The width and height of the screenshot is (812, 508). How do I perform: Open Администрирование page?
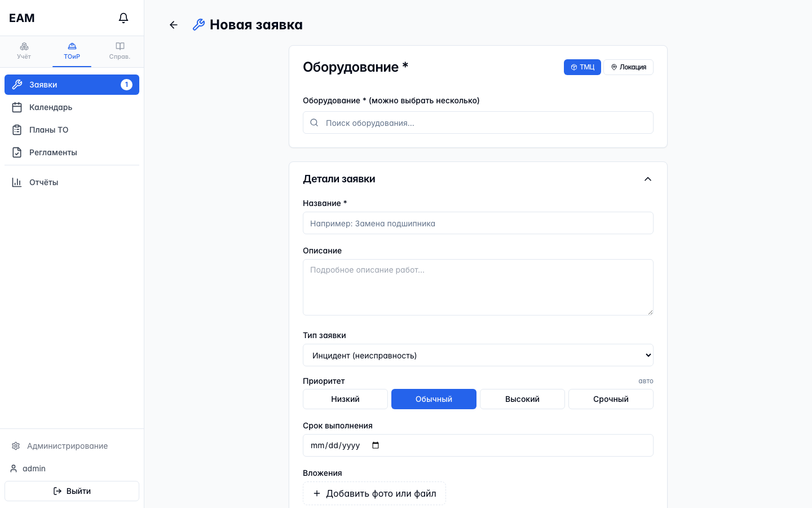click(72, 446)
